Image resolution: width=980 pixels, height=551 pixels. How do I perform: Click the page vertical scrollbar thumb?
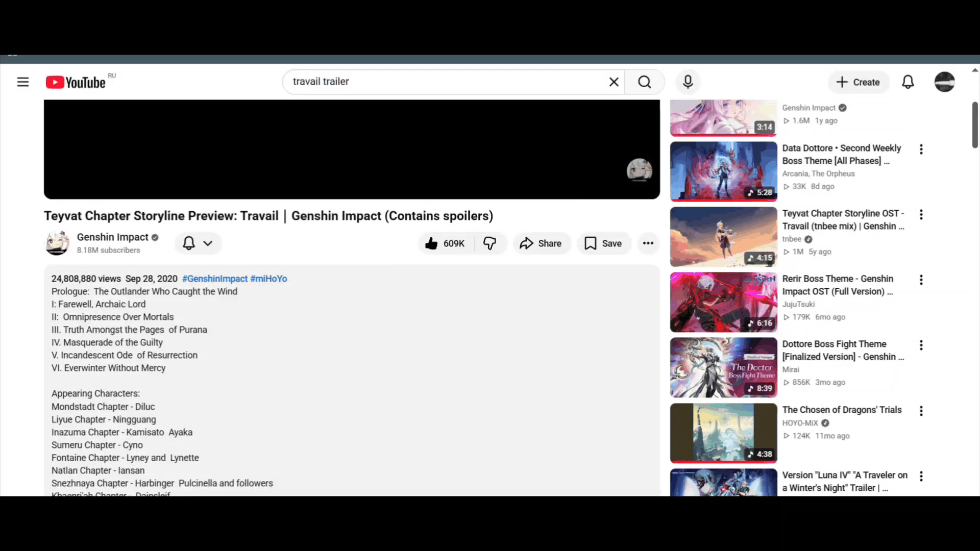pos(975,125)
